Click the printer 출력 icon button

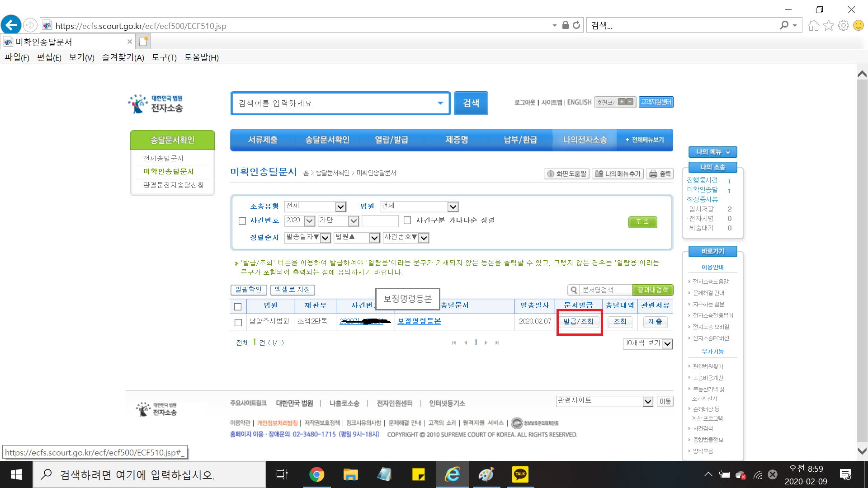pyautogui.click(x=660, y=174)
